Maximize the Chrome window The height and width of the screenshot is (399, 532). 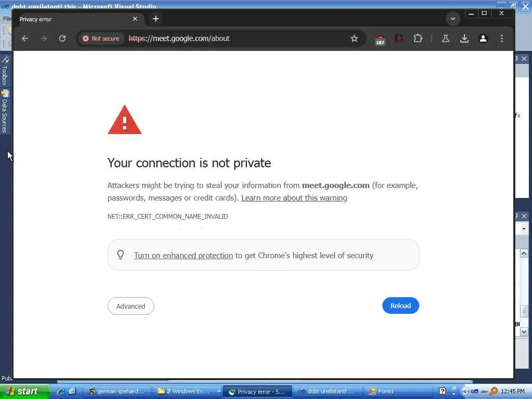(x=484, y=13)
